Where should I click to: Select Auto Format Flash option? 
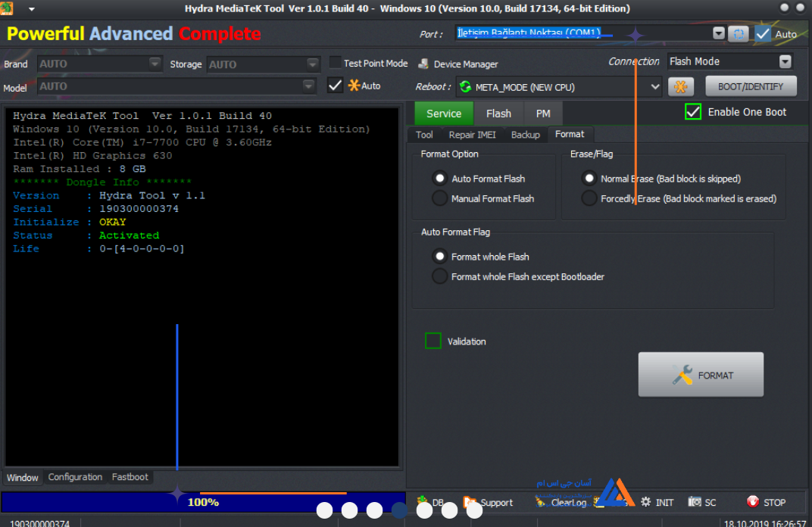439,179
